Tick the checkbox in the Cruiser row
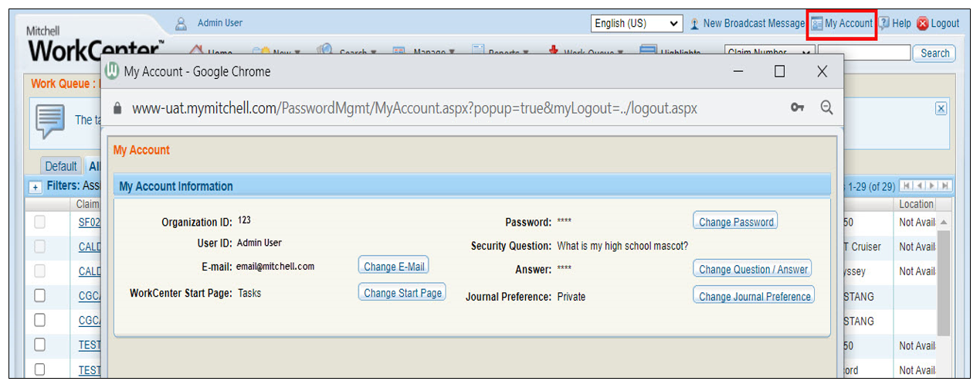Screen dimensions: 980x388 [x=40, y=247]
